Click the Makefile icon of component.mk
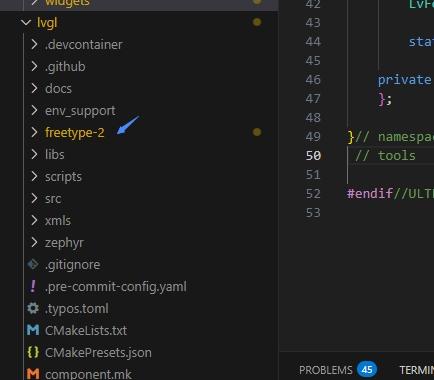 click(33, 374)
